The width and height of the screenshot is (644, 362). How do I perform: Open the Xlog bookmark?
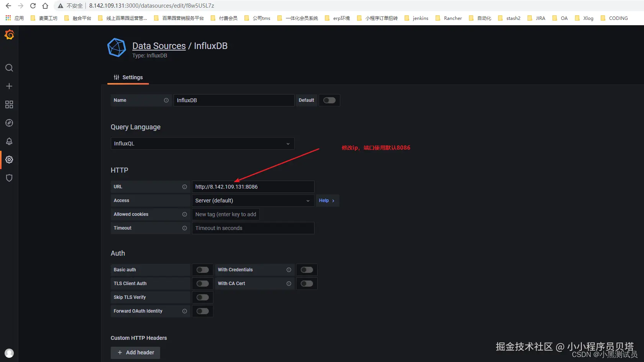(584, 18)
